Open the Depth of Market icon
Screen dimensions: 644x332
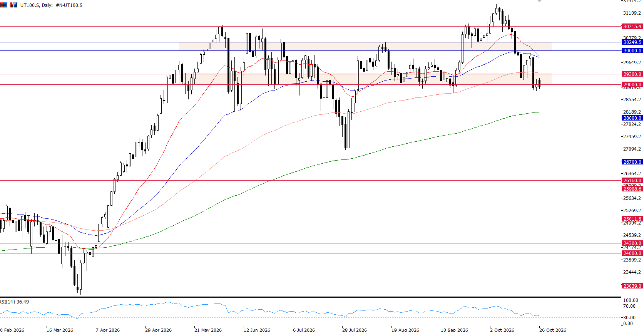pyautogui.click(x=3, y=5)
